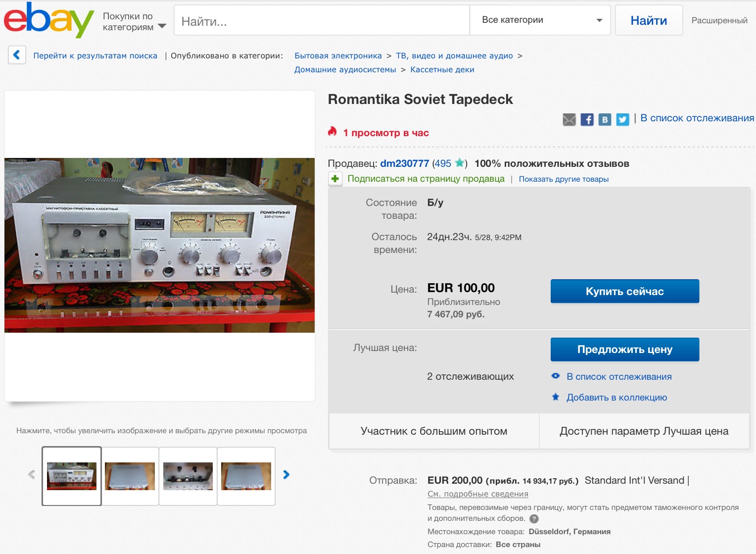Select second product thumbnail image

[130, 476]
